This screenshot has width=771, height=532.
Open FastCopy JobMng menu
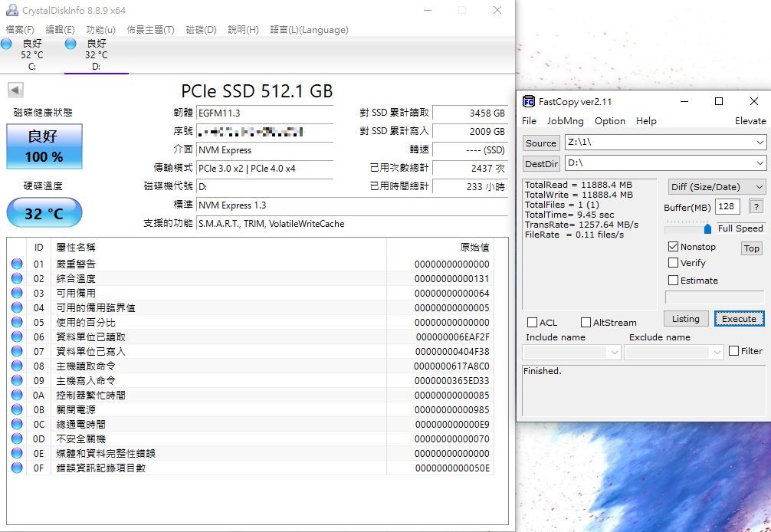(566, 121)
